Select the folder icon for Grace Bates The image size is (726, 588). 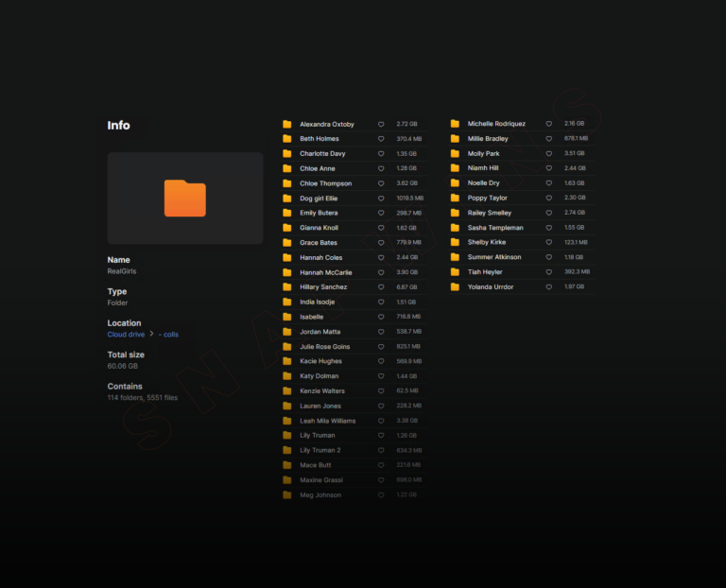(x=287, y=243)
